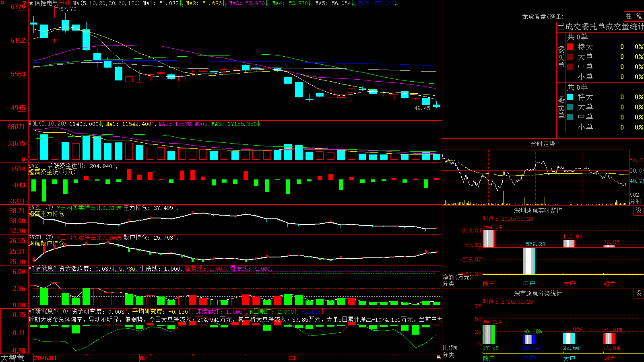Click the 中户 bar valued -569.28
Image resolution: width=644 pixels, height=362 pixels.
(x=529, y=261)
